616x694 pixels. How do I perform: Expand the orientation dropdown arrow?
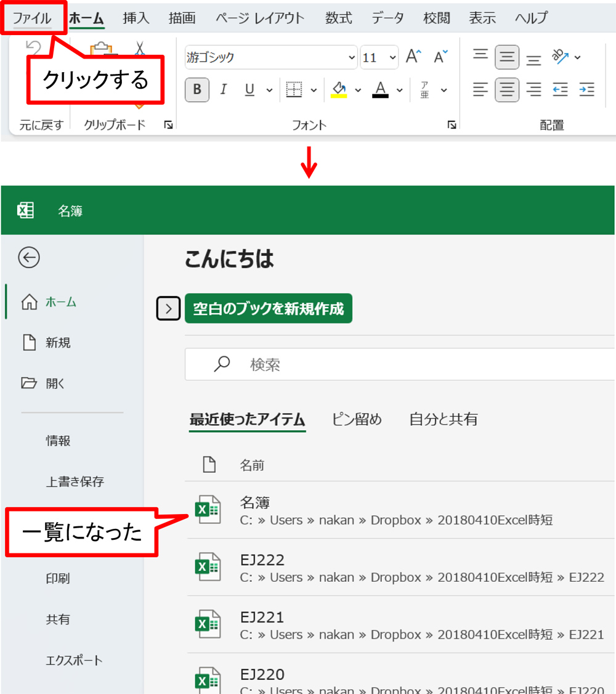[578, 57]
